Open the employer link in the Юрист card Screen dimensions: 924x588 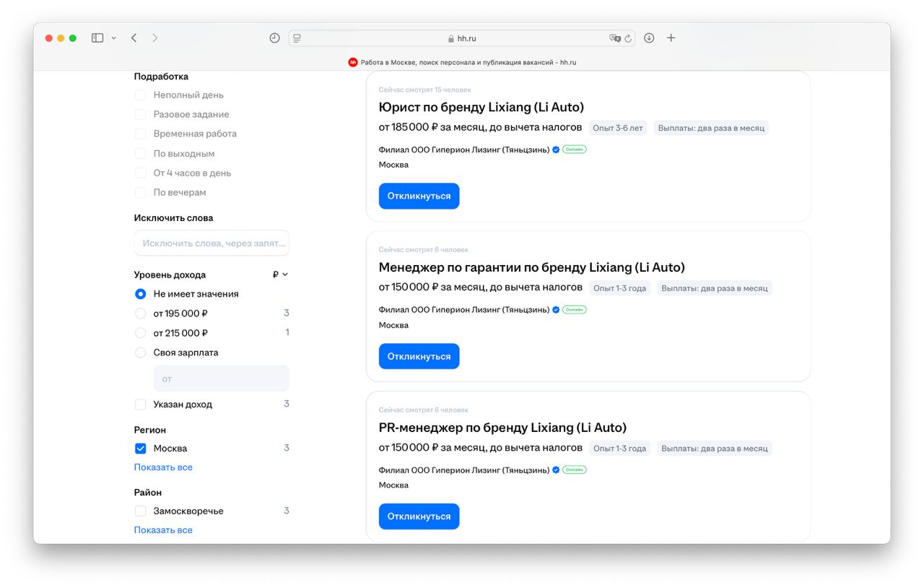pos(464,150)
